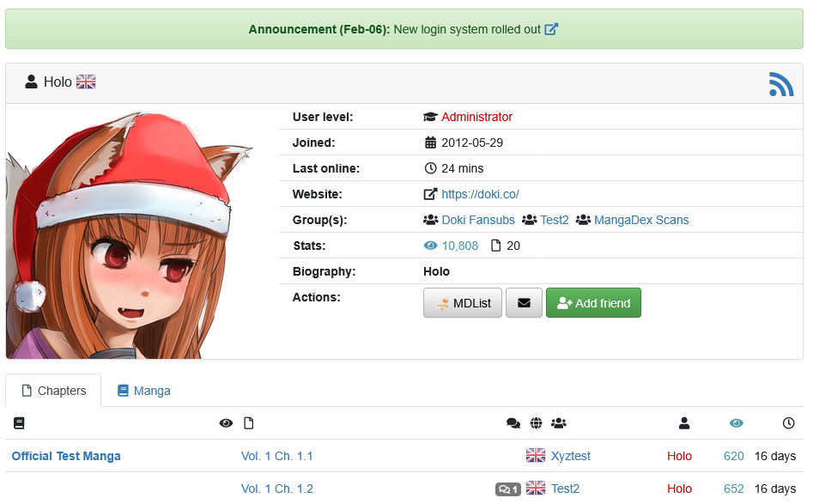
Task: Click the Administrator user level text
Action: click(477, 117)
